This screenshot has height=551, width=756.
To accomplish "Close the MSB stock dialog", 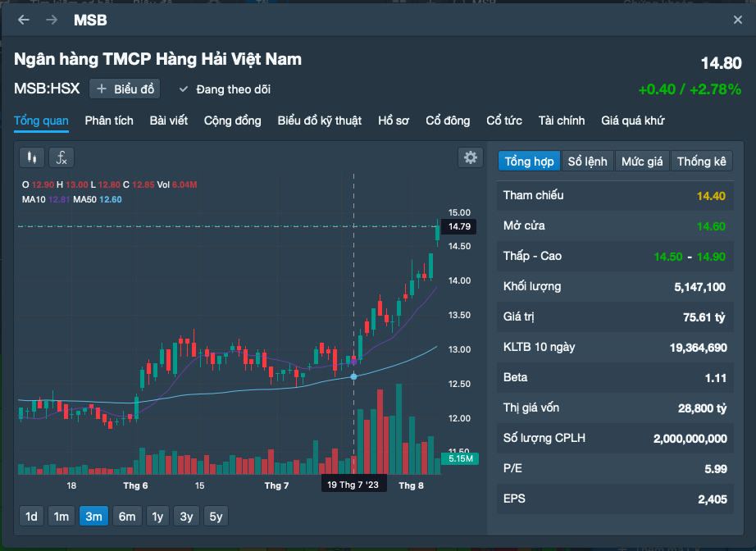I will 738,20.
